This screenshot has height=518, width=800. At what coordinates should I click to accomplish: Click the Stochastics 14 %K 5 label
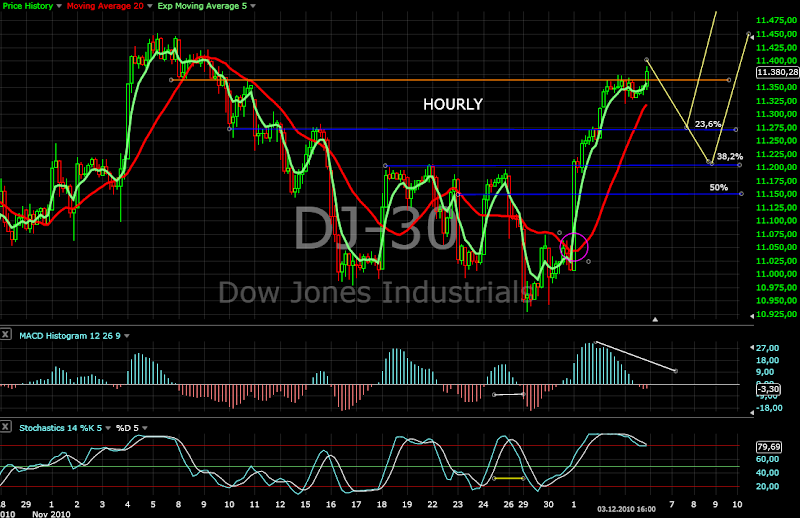(x=61, y=428)
